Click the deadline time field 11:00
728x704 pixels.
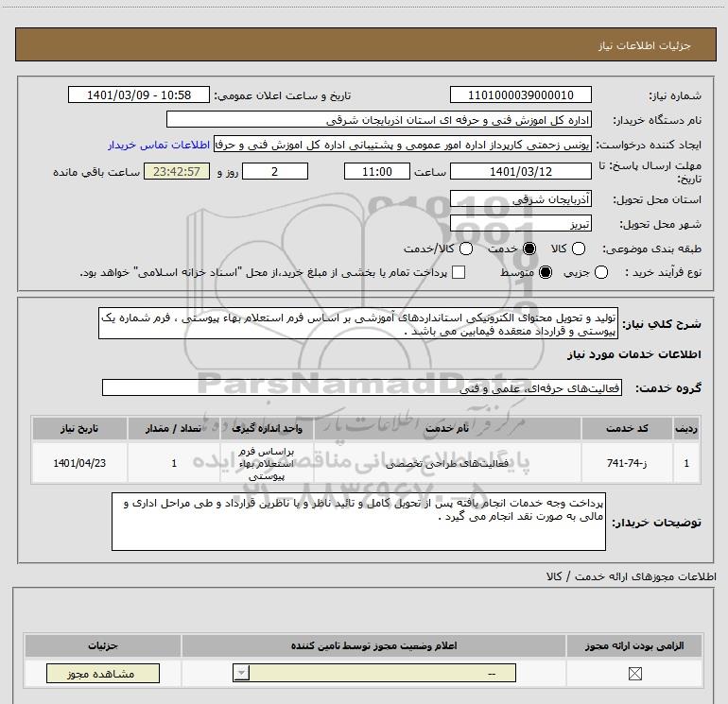pyautogui.click(x=377, y=171)
